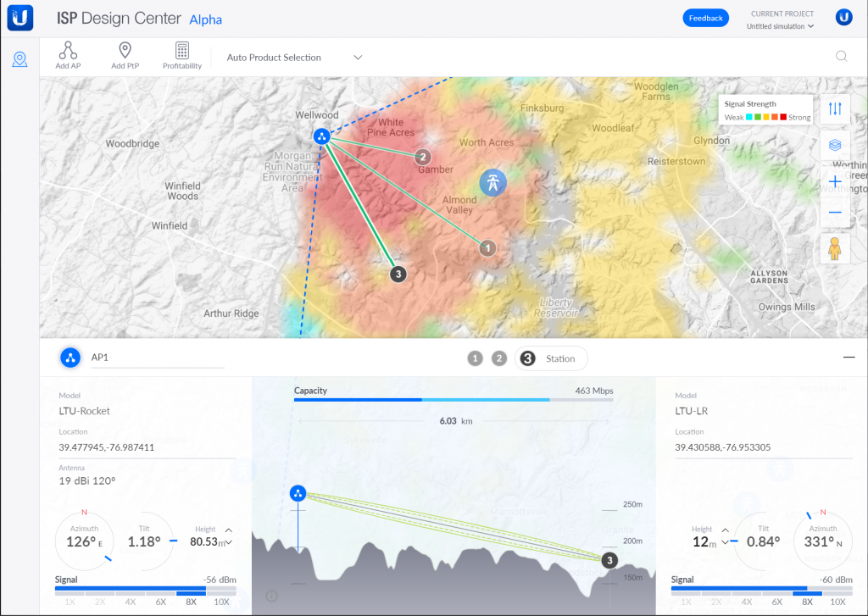Click the Add PtP pin icon

click(125, 51)
